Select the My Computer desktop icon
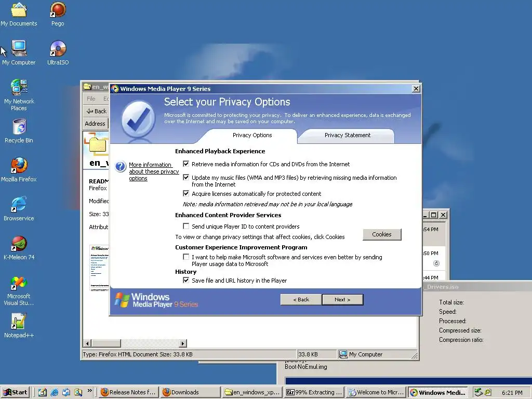This screenshot has height=399, width=532. coord(19,53)
